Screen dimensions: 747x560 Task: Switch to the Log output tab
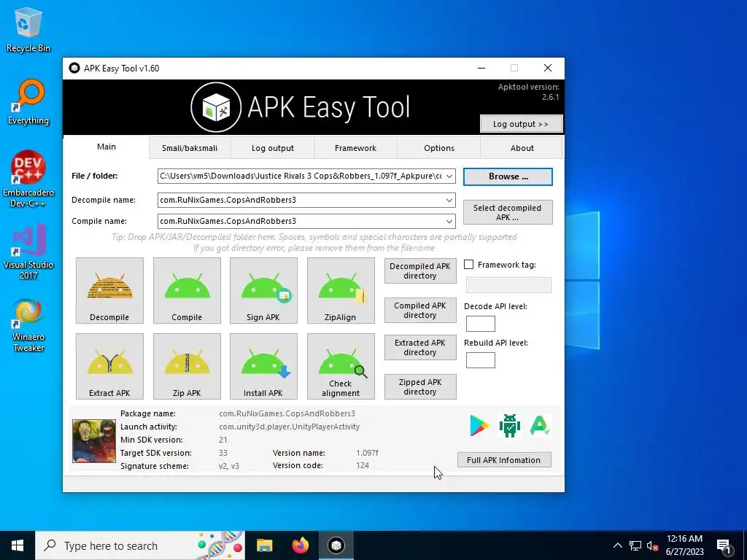273,148
